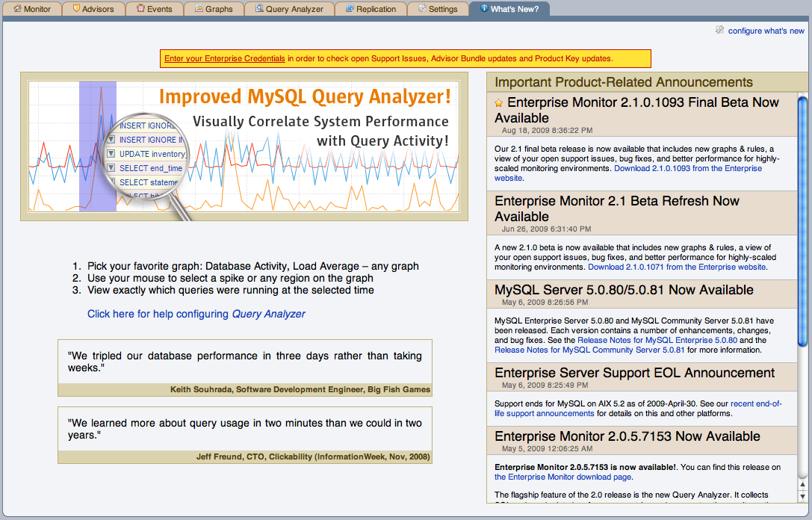Viewport: 812px width, 520px height.
Task: Click the icon beside configure what's new
Action: pos(719,31)
